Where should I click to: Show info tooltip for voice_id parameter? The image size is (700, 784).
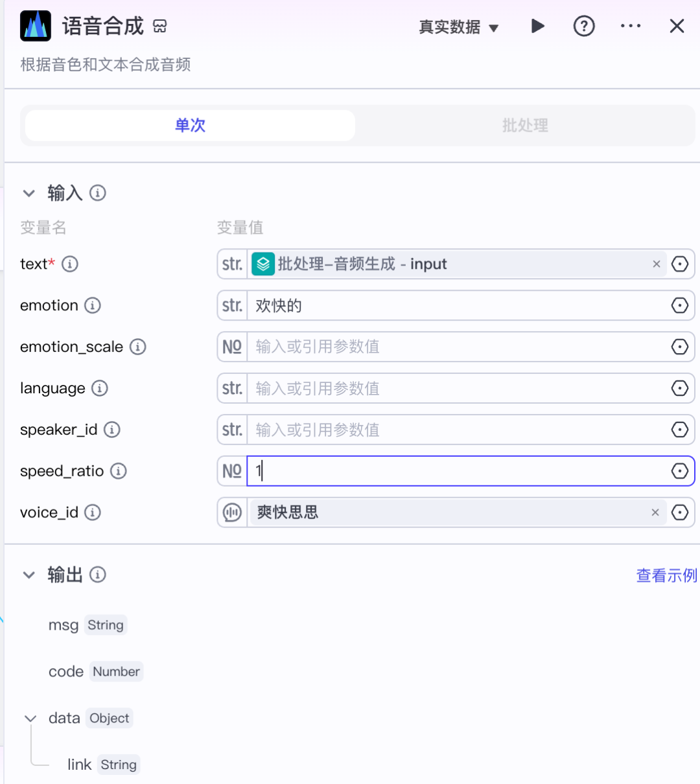(x=93, y=513)
